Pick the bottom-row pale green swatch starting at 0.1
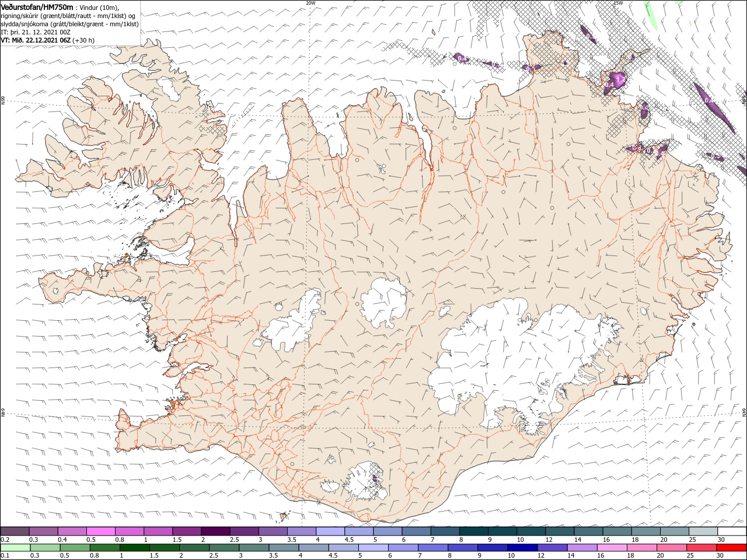The width and height of the screenshot is (747, 560). (x=15, y=548)
